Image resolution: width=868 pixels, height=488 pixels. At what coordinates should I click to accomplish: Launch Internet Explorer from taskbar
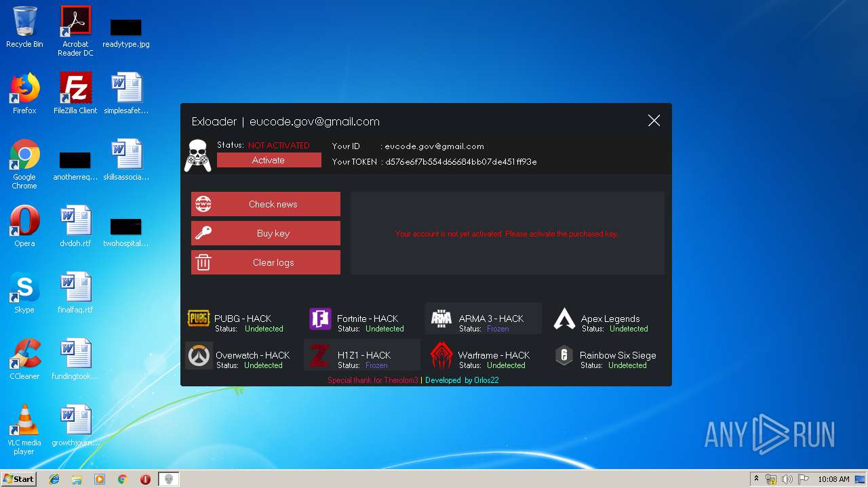pyautogui.click(x=54, y=479)
